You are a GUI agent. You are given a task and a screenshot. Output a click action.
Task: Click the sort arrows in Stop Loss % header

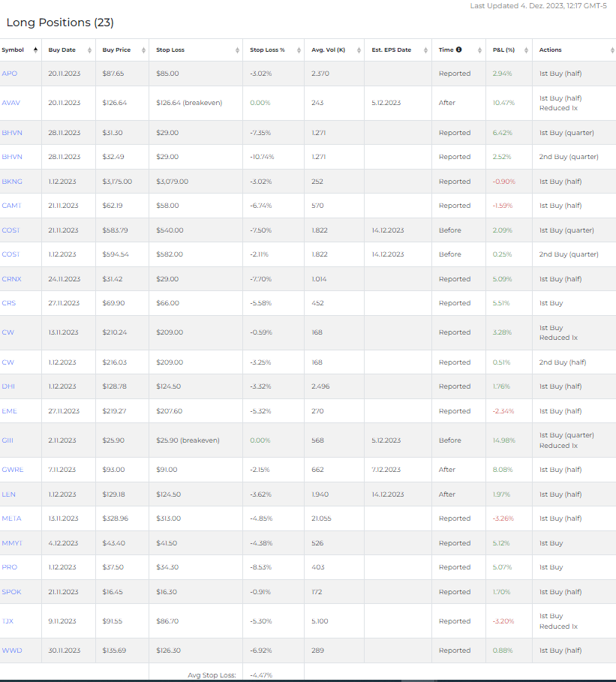[298, 50]
